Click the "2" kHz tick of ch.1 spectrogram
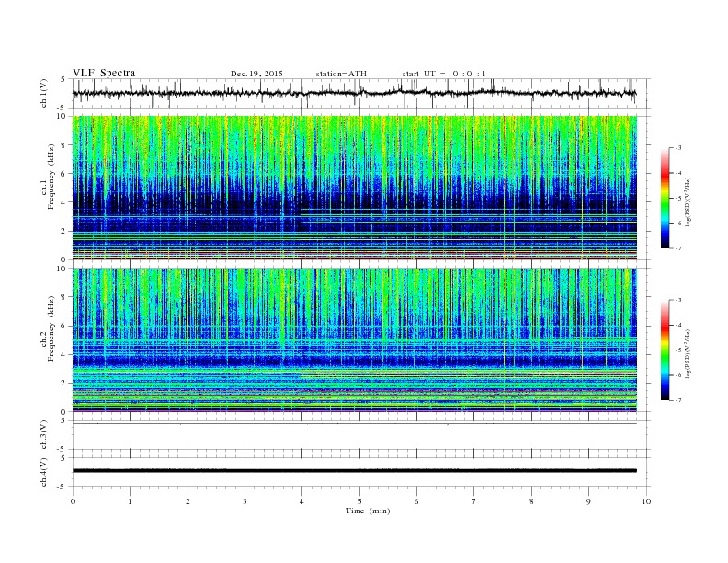Screen dimensions: 728x563 tap(64, 231)
